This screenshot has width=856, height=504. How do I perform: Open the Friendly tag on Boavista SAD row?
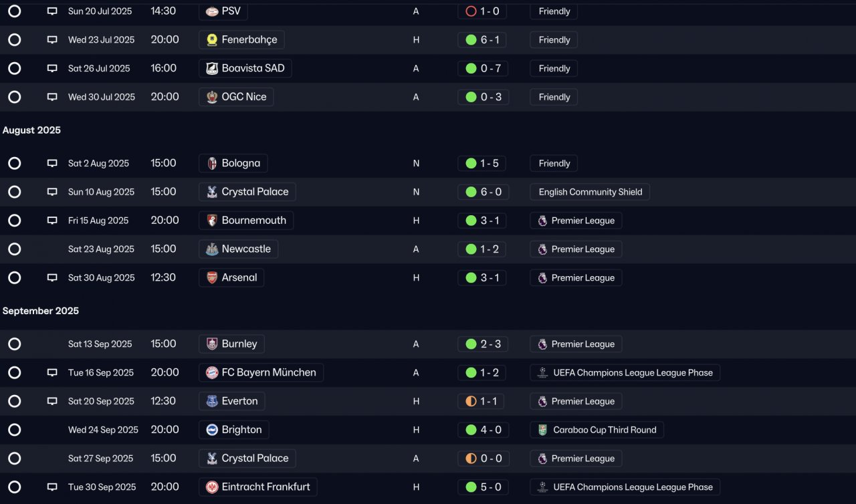[554, 68]
